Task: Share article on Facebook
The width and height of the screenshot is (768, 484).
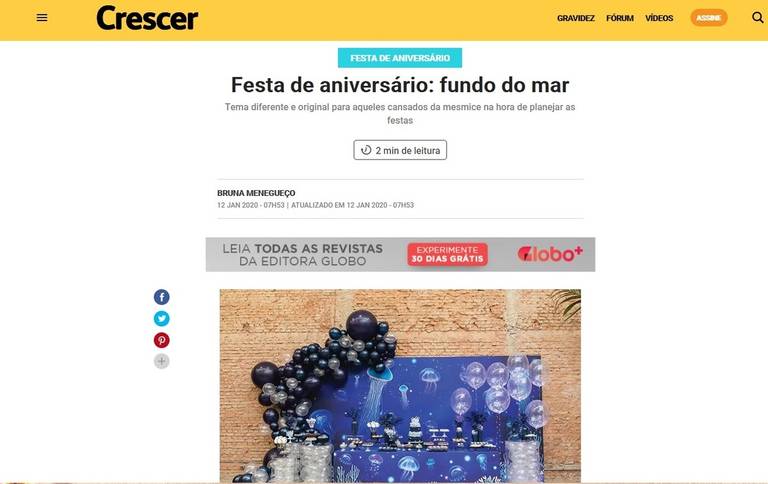Action: [x=162, y=297]
